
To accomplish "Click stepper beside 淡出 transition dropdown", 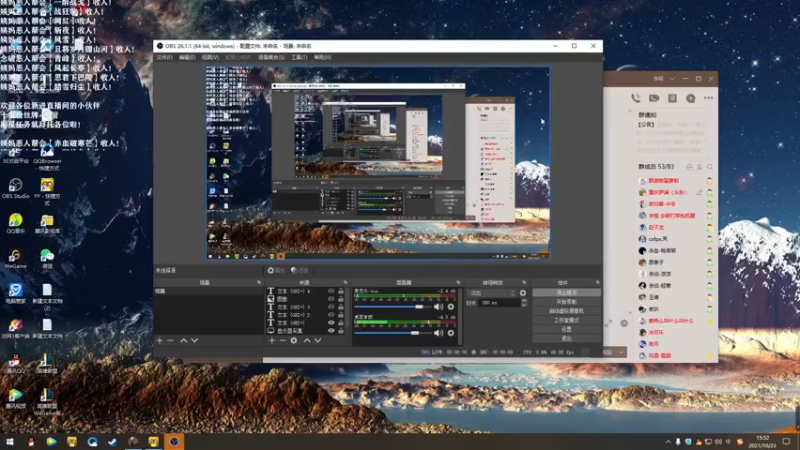I will click(513, 293).
